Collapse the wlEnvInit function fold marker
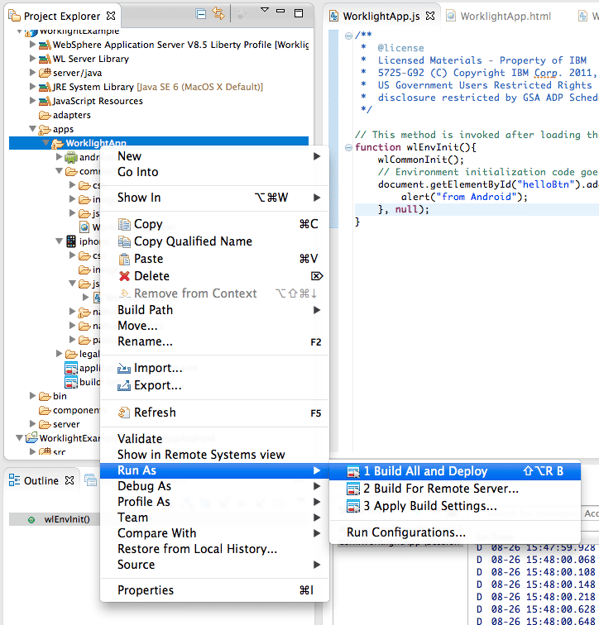The image size is (599, 625). 348,147
